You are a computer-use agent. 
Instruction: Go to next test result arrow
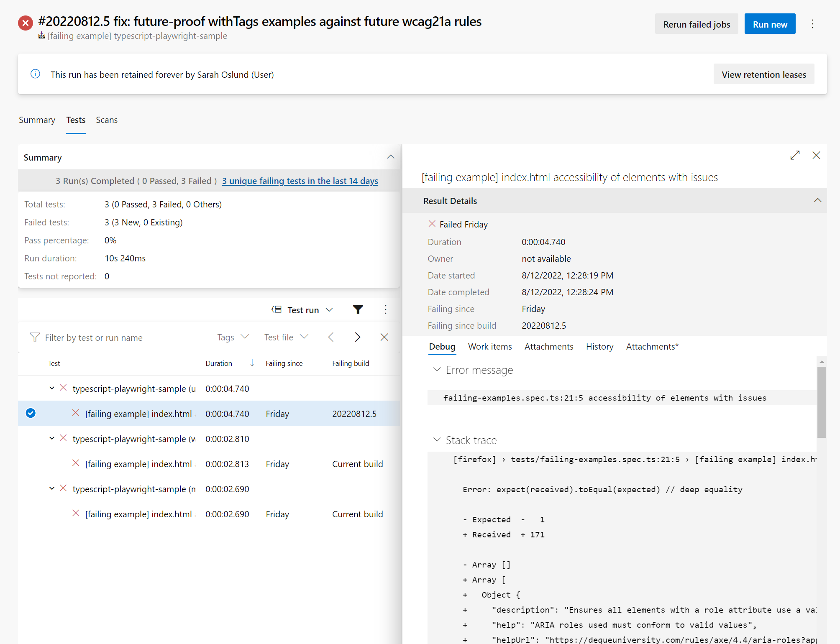[357, 337]
